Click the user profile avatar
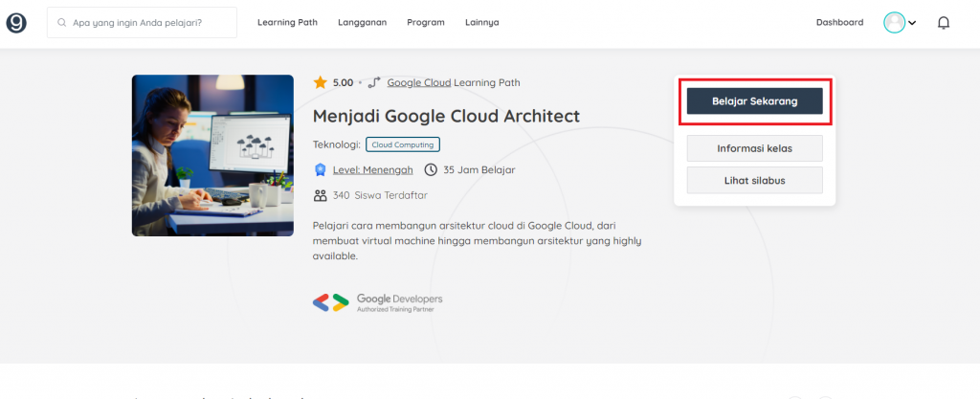Screen dimensions: 980x399 894,22
